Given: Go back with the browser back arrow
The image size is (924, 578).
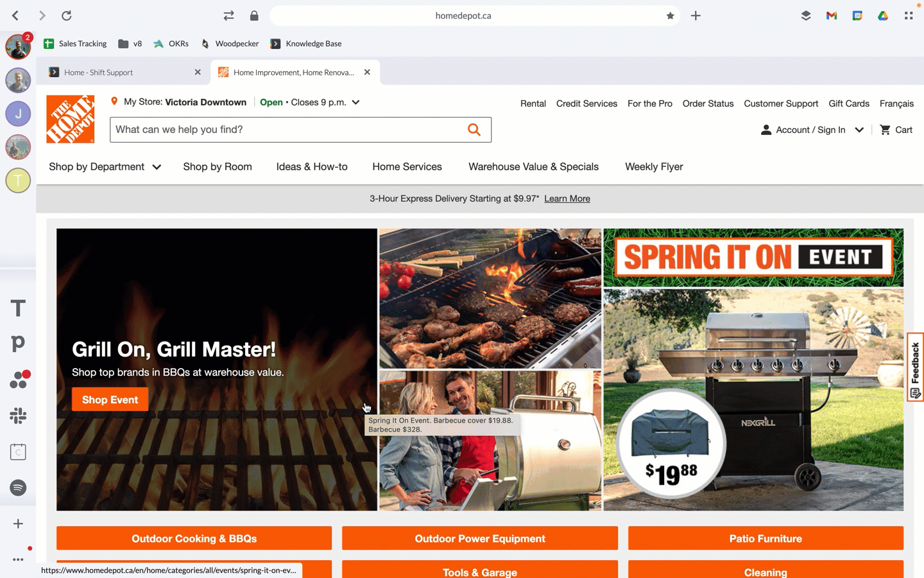Looking at the screenshot, I should 15,15.
